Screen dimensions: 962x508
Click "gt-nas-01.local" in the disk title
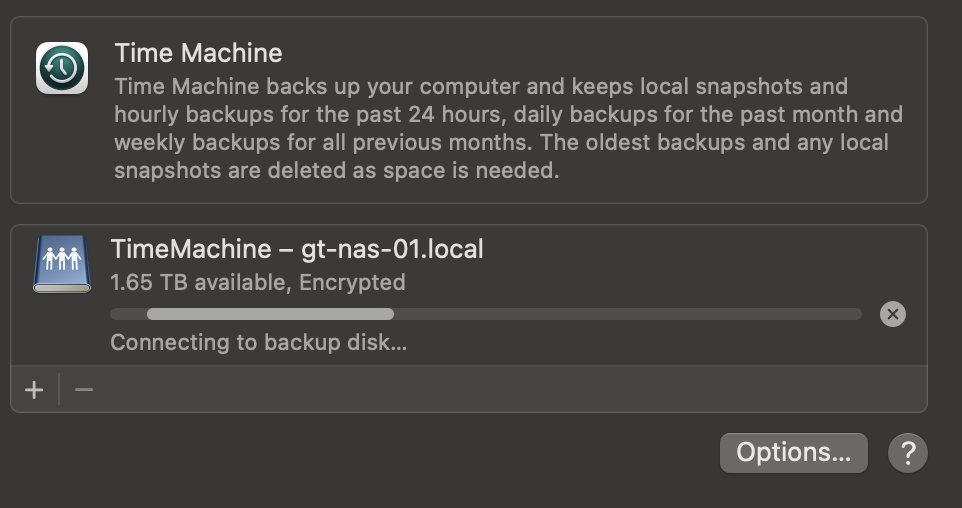(x=392, y=249)
